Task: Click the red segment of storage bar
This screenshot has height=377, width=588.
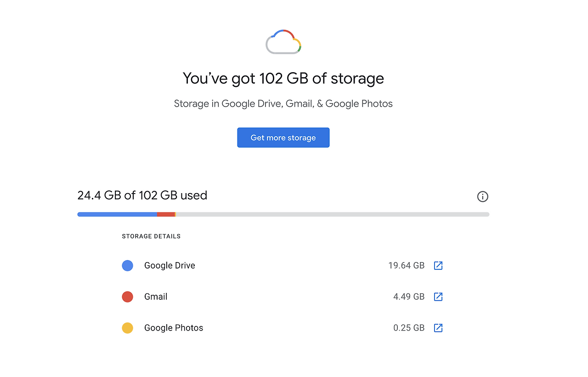Action: pyautogui.click(x=166, y=214)
